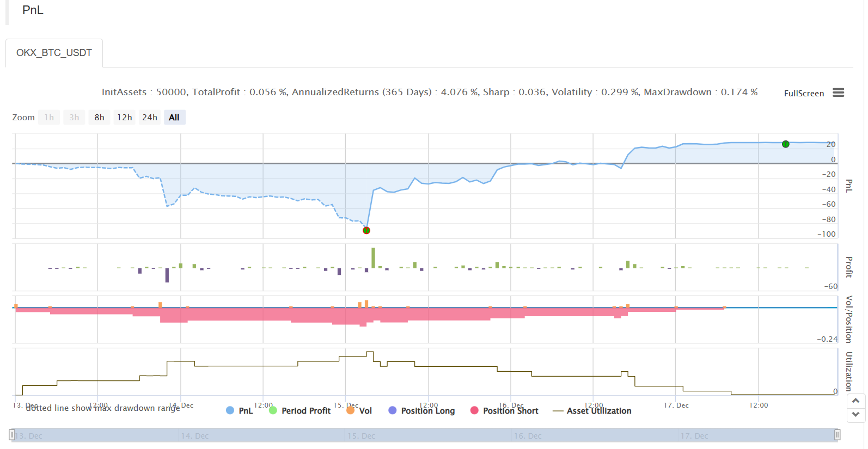Image resolution: width=868 pixels, height=449 pixels.
Task: Grab the right navigator range handle
Action: click(838, 435)
